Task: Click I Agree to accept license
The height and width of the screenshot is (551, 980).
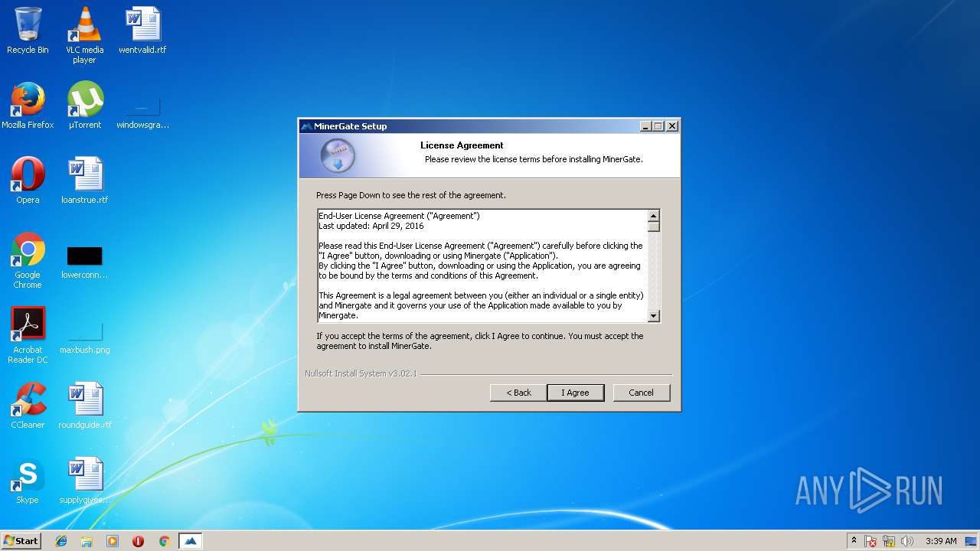Action: click(x=576, y=393)
